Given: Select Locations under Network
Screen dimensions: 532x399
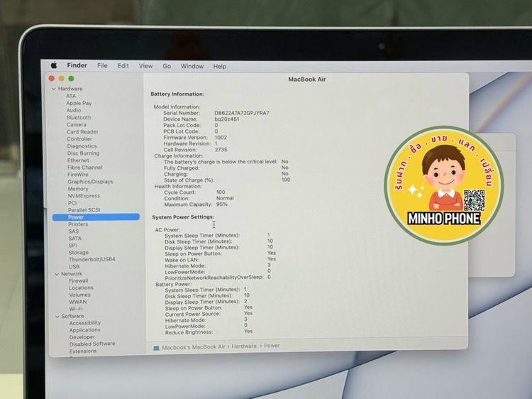Looking at the screenshot, I should [81, 288].
